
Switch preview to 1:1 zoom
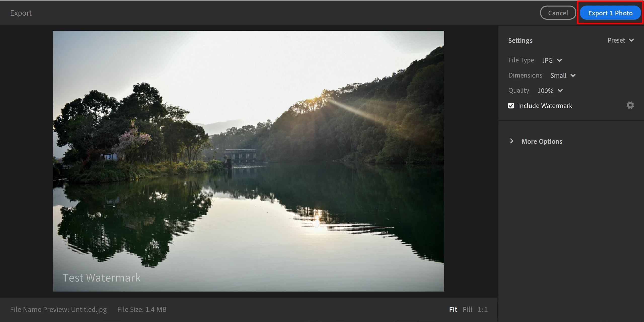(x=482, y=309)
